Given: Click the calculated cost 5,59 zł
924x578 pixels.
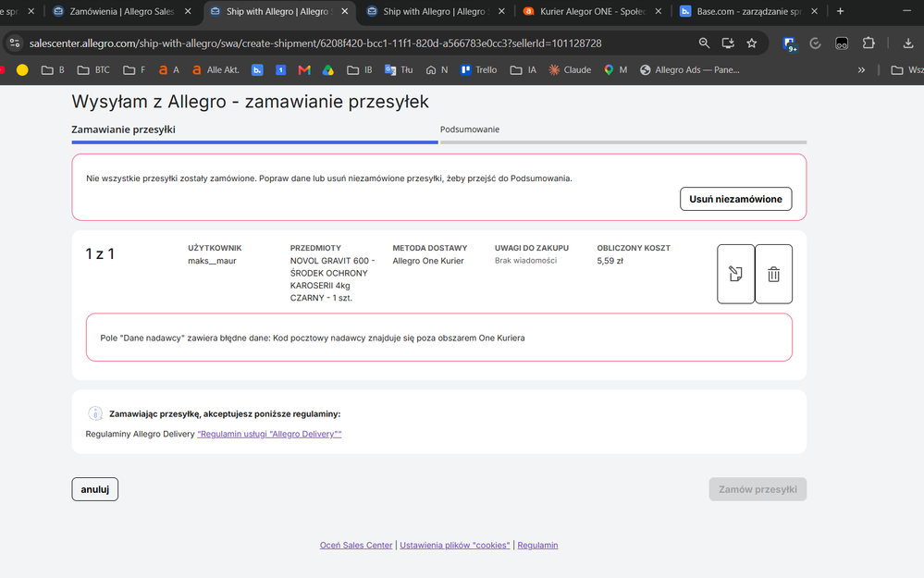Looking at the screenshot, I should pyautogui.click(x=610, y=261).
